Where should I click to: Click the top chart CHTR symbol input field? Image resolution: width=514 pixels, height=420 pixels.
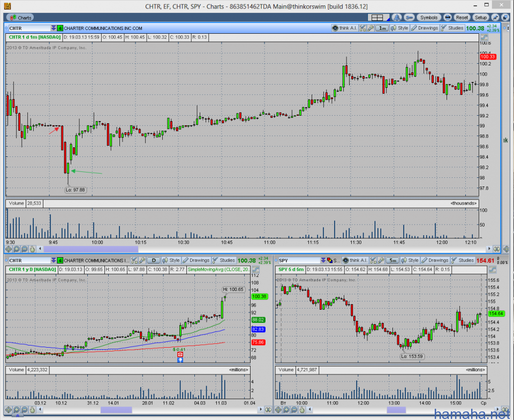(29, 28)
